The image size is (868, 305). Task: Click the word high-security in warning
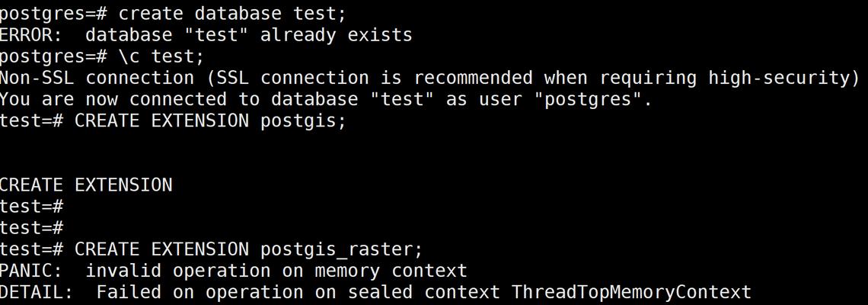778,78
